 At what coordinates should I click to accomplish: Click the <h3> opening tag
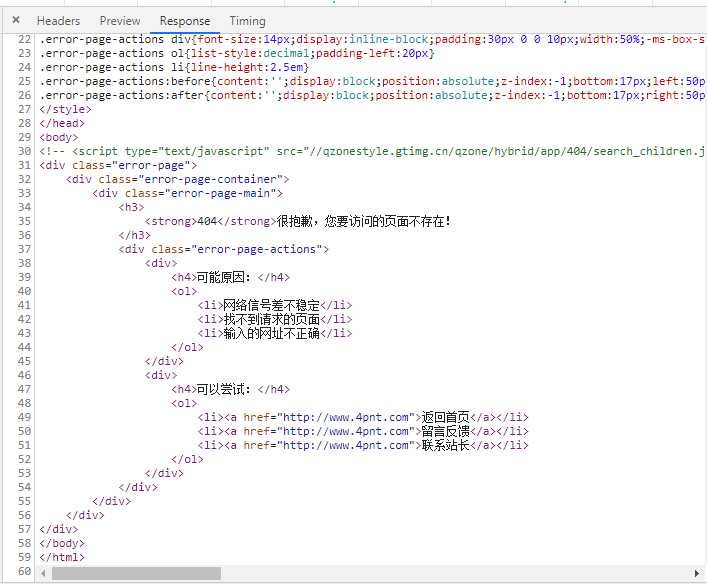point(132,207)
